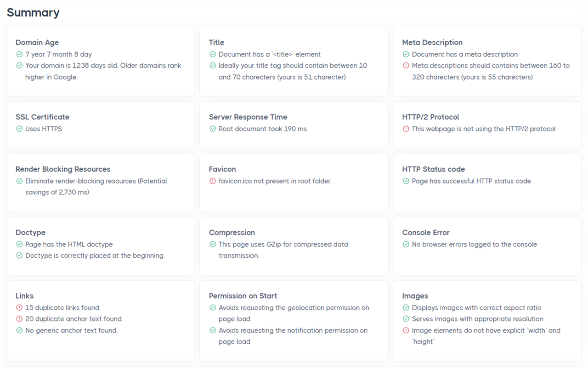The width and height of the screenshot is (588, 368).
Task: Click the check icon beside Root document took 190 ms
Action: [213, 129]
